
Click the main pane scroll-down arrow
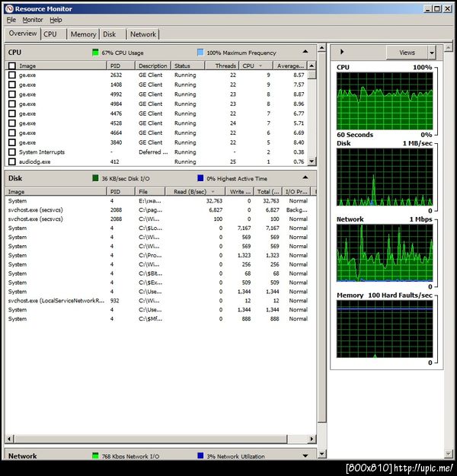(x=322, y=454)
